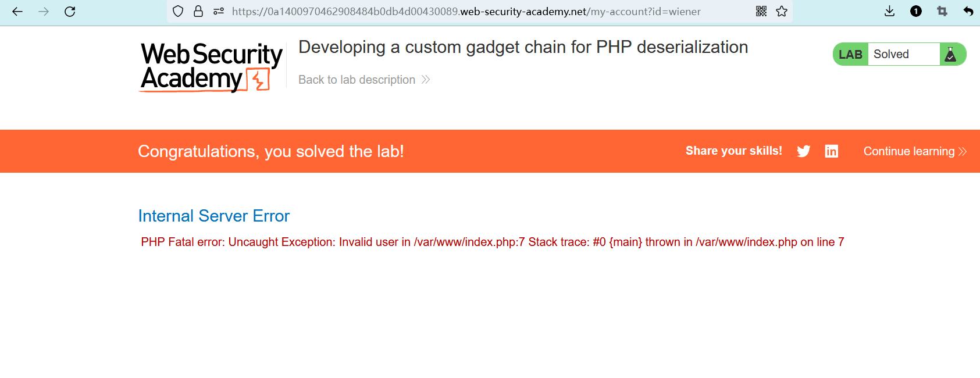Share on Twitter using bird icon

(x=804, y=151)
